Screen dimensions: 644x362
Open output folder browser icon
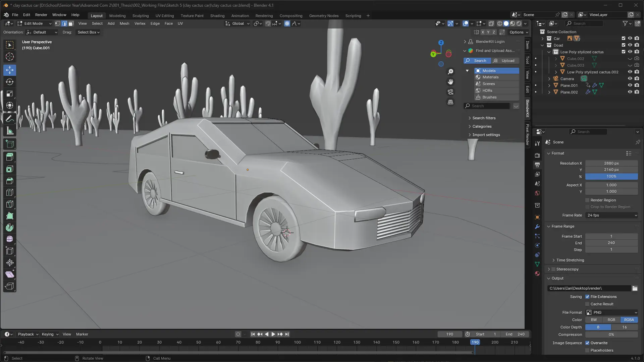[635, 288]
